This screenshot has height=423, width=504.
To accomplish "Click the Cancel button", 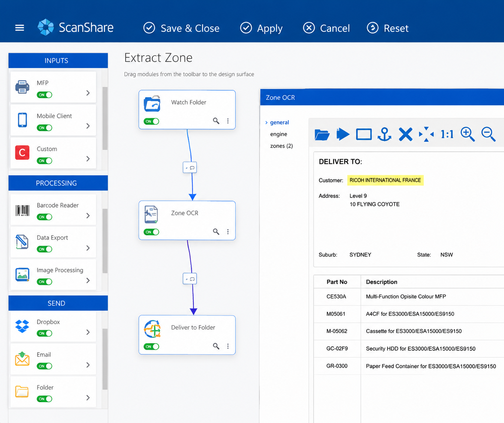I will pos(326,28).
